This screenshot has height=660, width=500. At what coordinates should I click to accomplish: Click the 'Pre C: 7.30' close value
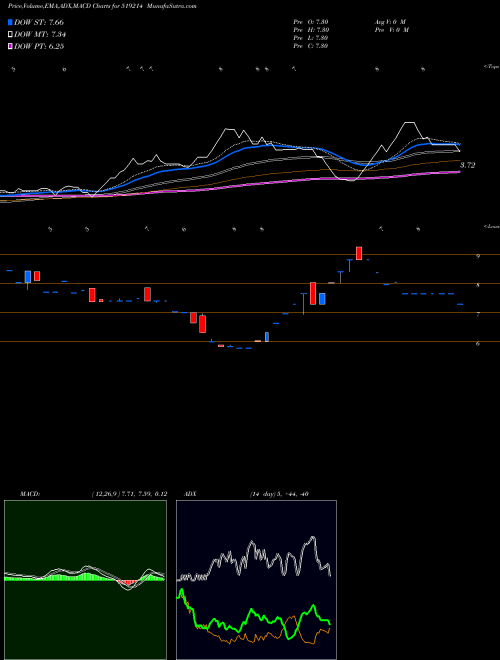pos(311,46)
